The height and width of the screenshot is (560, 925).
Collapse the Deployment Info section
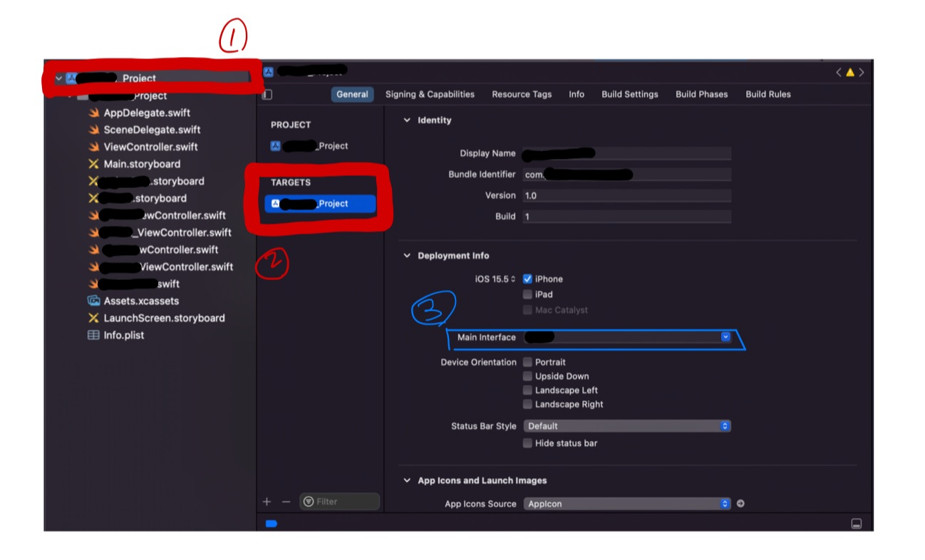click(407, 256)
